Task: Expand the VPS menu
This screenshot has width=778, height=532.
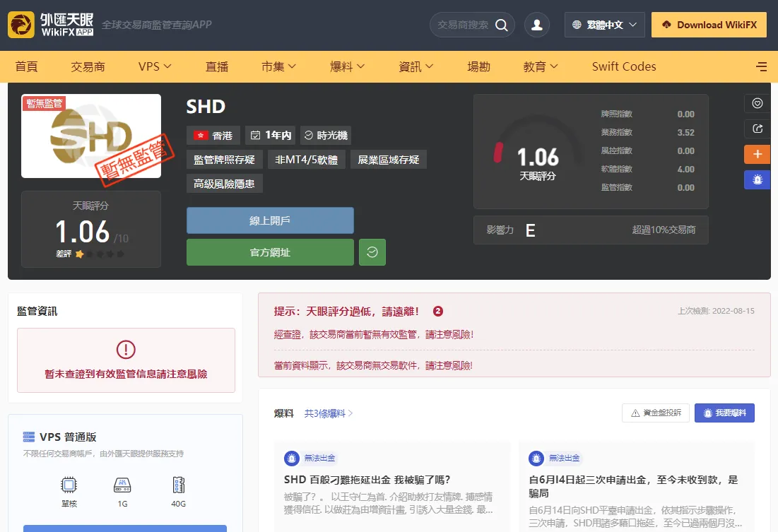Action: coord(155,66)
